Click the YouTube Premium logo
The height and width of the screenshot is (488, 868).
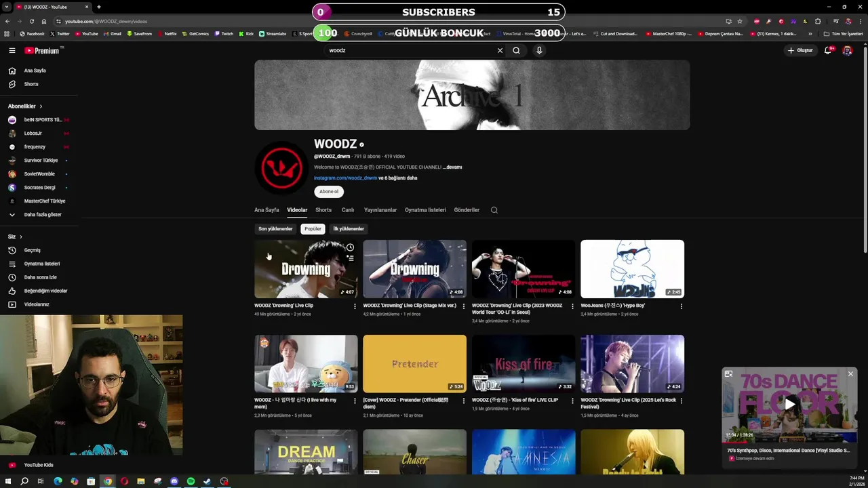(x=42, y=50)
